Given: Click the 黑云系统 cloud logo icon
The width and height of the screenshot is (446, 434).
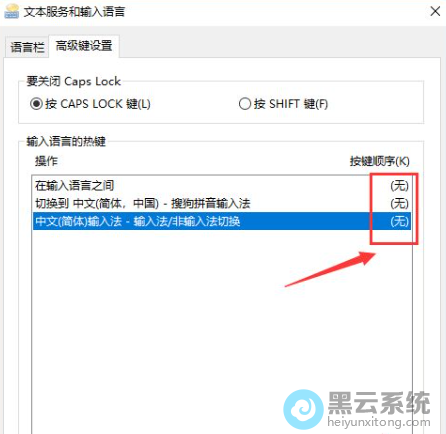Looking at the screenshot, I should point(303,409).
